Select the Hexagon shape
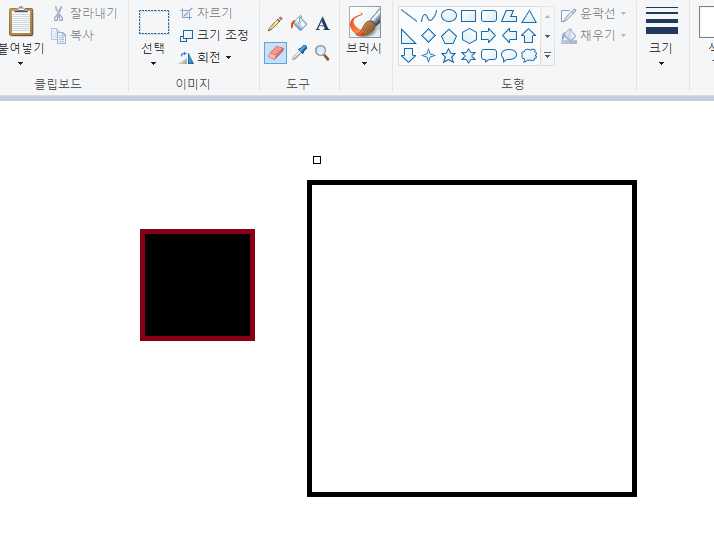The width and height of the screenshot is (714, 548). pyautogui.click(x=469, y=36)
